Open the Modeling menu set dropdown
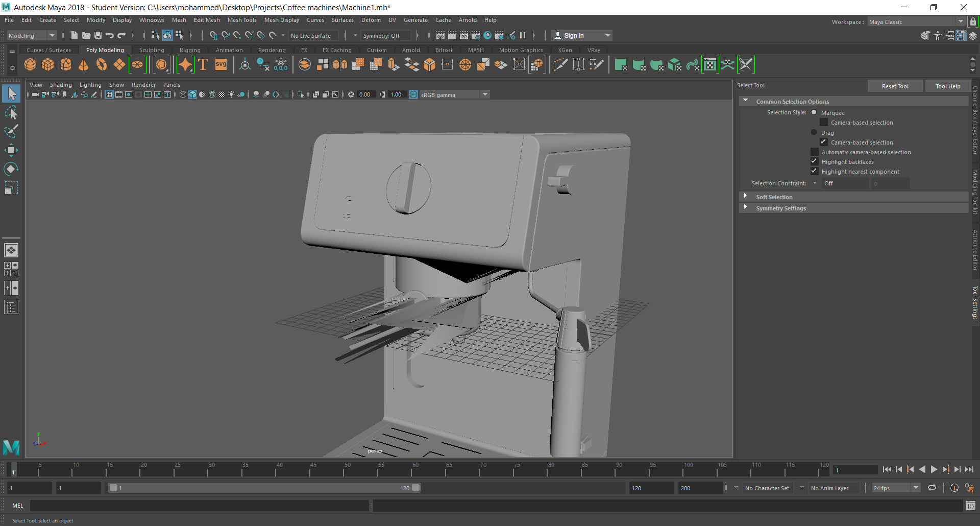This screenshot has height=526, width=980. pyautogui.click(x=32, y=36)
